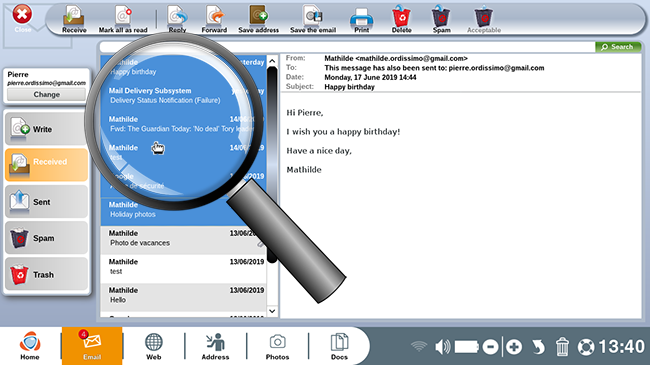Print the open message
Image resolution: width=650 pixels, height=365 pixels.
(361, 19)
